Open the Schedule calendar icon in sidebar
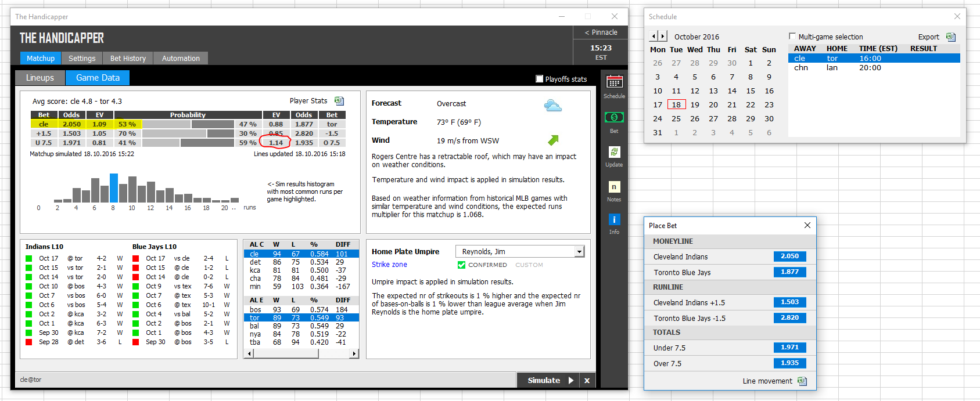This screenshot has width=980, height=401. pos(614,82)
